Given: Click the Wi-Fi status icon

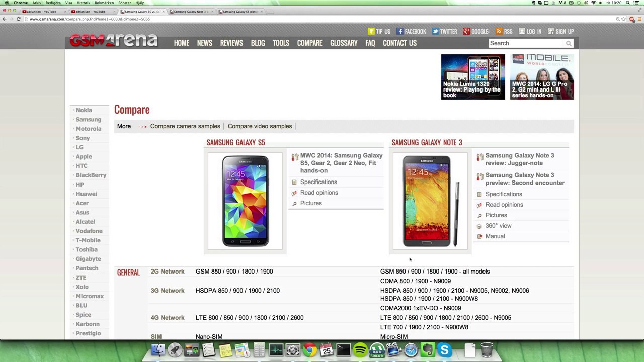Looking at the screenshot, I should tap(594, 3).
